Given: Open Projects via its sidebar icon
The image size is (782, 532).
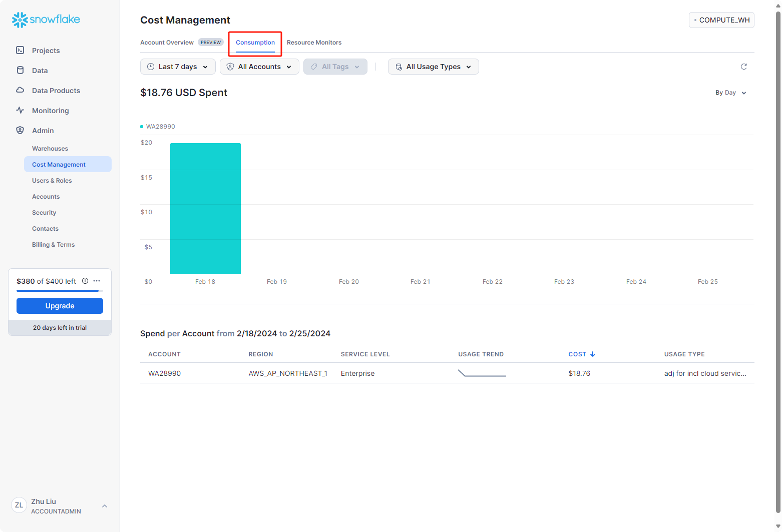Looking at the screenshot, I should click(20, 50).
